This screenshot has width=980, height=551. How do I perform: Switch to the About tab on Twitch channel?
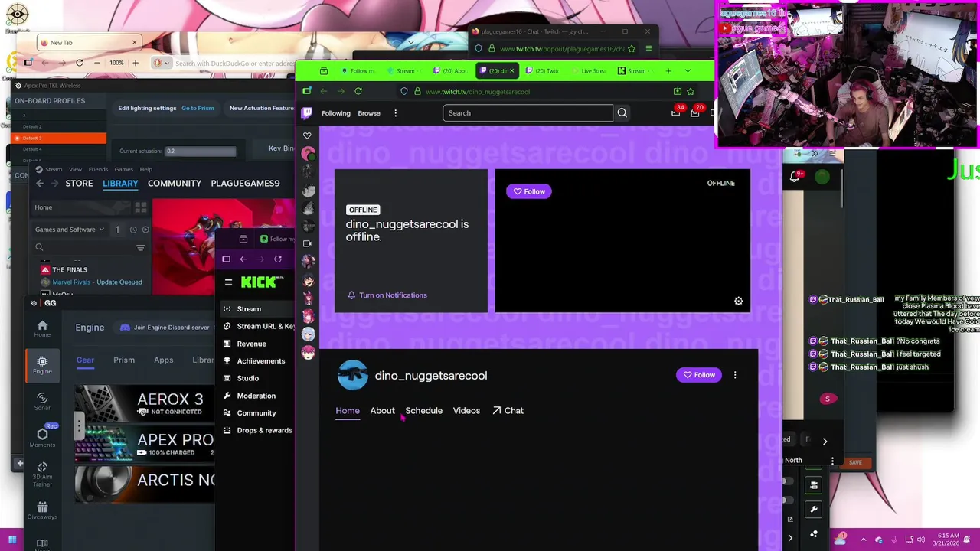tap(382, 411)
